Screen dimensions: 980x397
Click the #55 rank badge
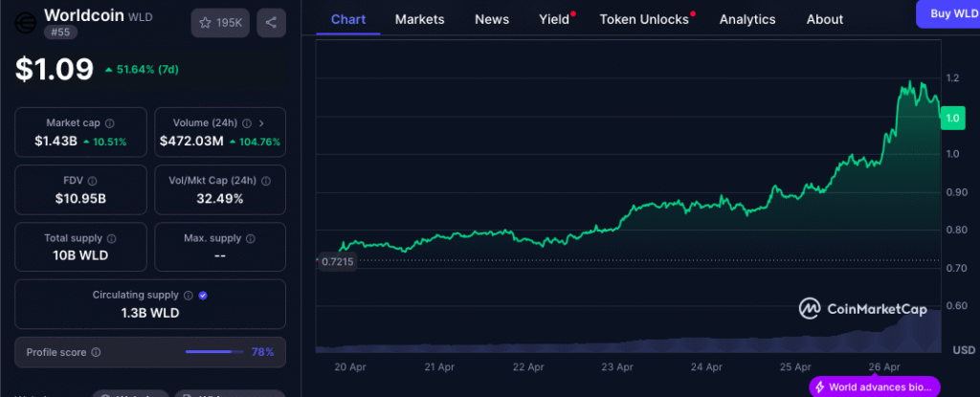click(61, 33)
